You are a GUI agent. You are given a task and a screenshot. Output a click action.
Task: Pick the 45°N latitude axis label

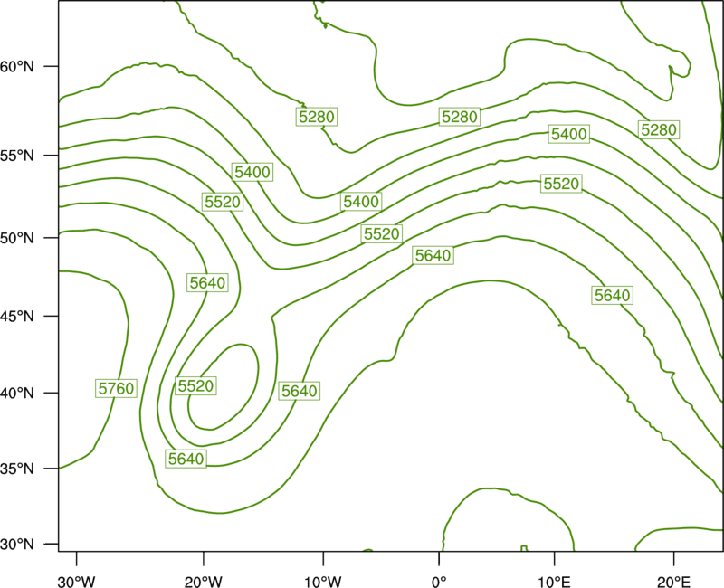click(17, 316)
